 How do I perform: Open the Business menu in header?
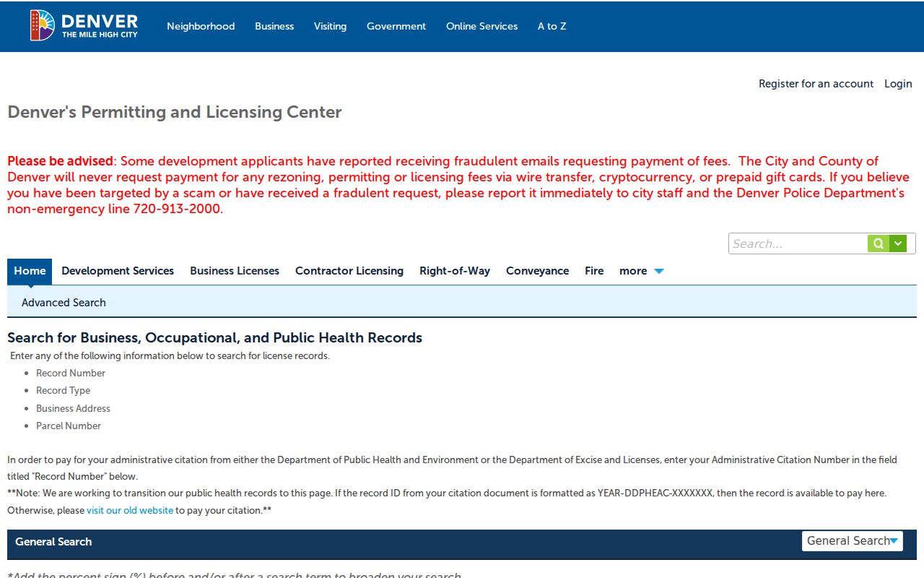point(274,26)
